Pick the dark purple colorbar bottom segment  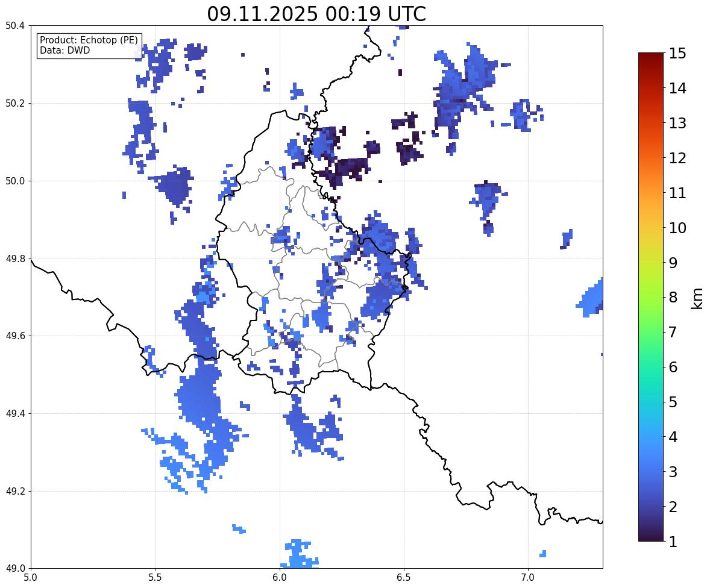651,533
